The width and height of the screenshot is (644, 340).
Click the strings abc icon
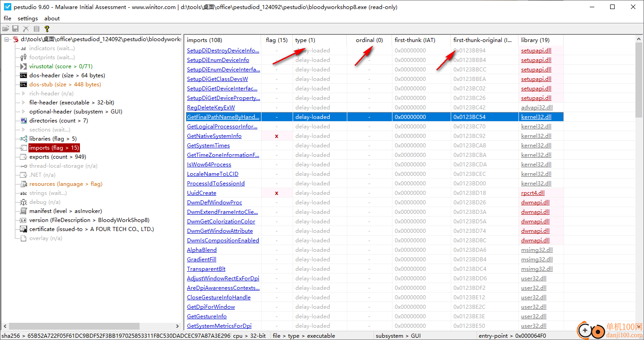tap(23, 193)
